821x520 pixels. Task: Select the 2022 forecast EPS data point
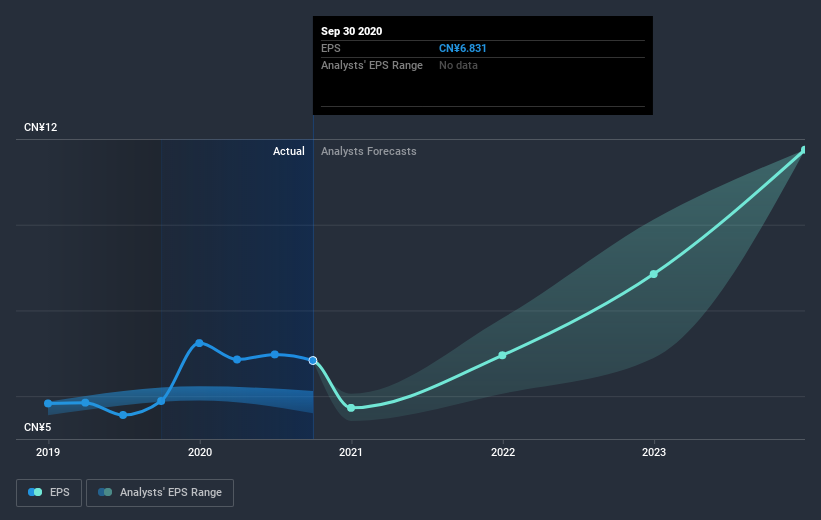(x=502, y=355)
